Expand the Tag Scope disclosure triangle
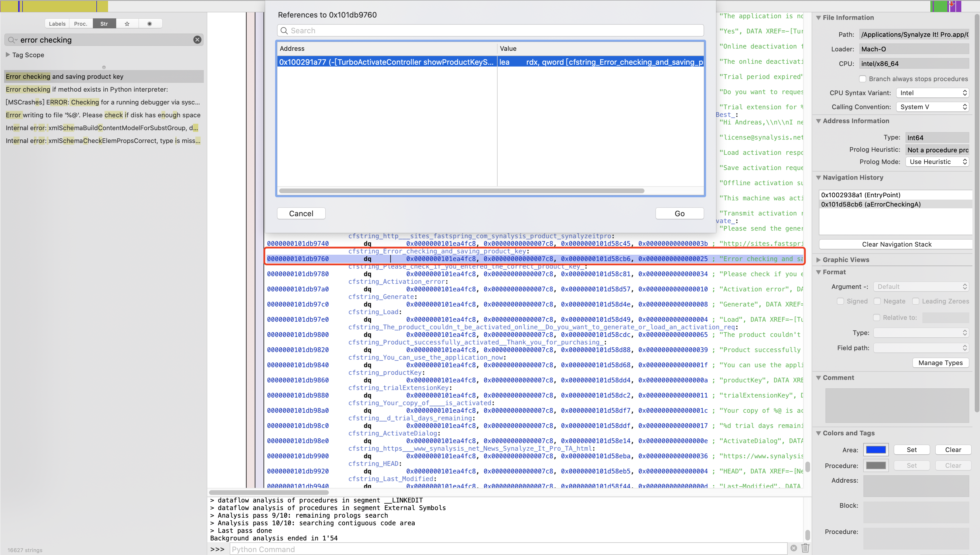Screen dimensions: 980x555 [8, 55]
